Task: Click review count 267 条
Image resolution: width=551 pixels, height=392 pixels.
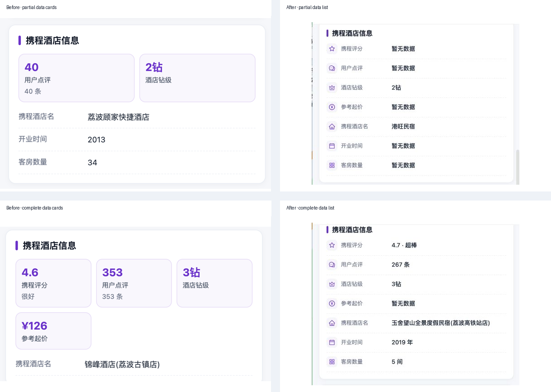Action: 401,265
